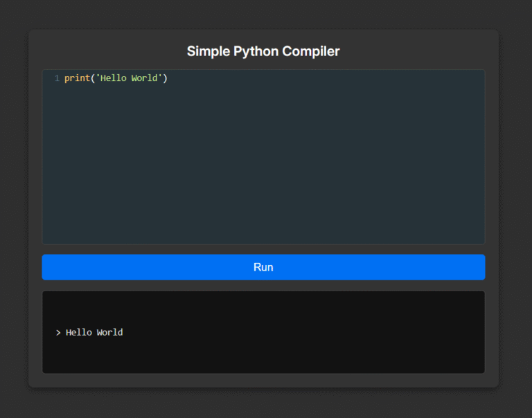Click the output prompt '>' symbol
Screen dimensions: 532x418
pos(58,333)
